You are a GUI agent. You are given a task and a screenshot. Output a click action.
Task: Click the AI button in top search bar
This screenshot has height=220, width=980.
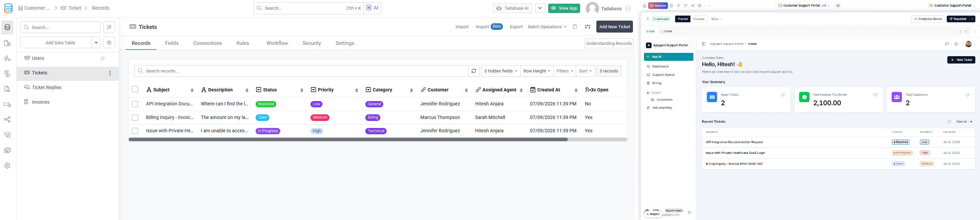click(x=372, y=8)
